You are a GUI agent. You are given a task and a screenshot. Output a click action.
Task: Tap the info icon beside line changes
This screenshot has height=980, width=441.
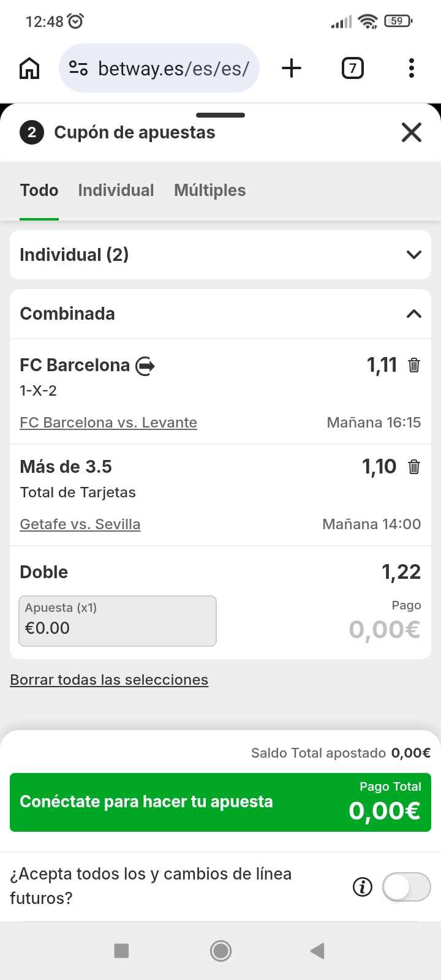point(362,886)
